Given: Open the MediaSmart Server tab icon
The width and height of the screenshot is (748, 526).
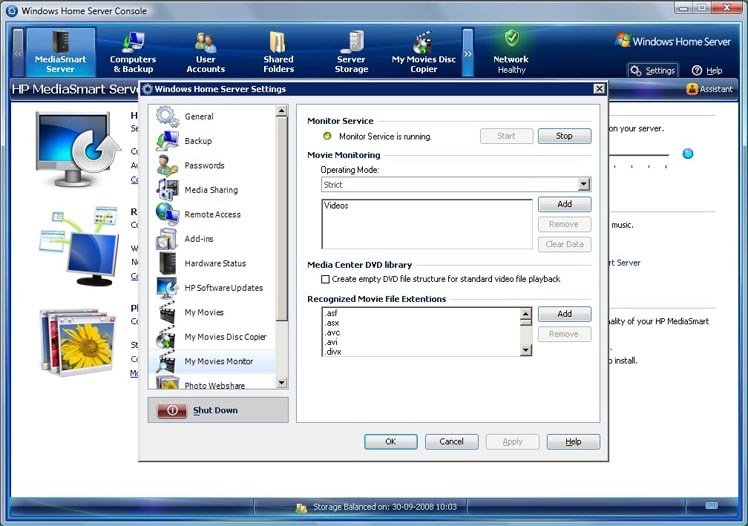Looking at the screenshot, I should click(x=61, y=41).
